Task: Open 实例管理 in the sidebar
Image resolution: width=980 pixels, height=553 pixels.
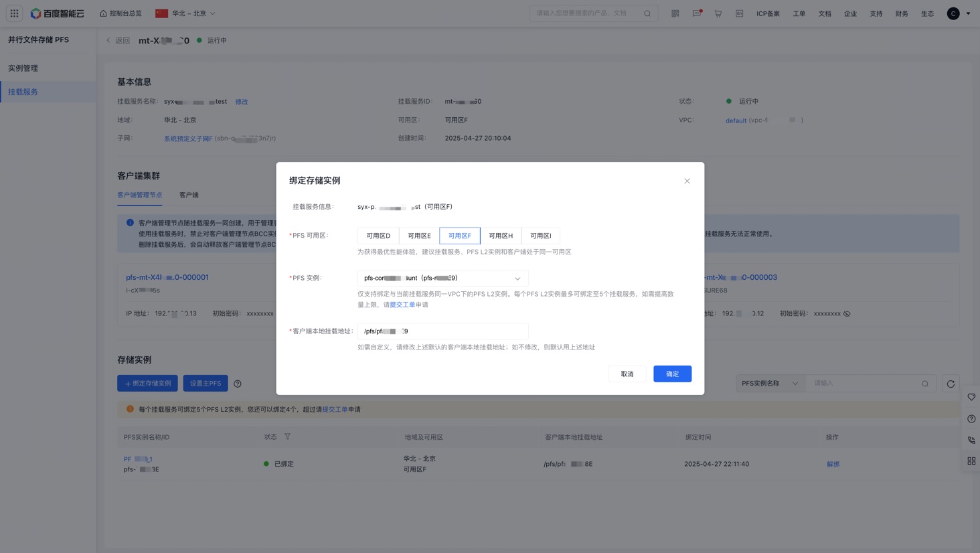Action: coord(23,68)
